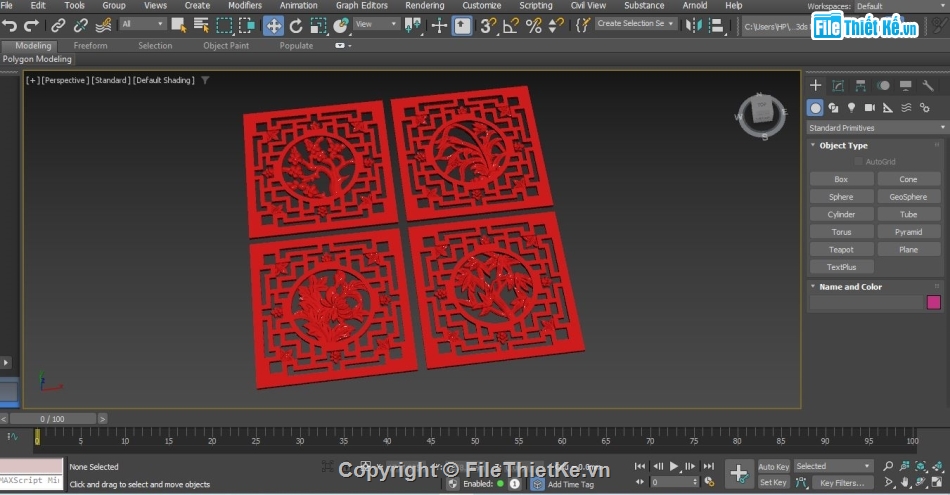The width and height of the screenshot is (950, 495).
Task: Click the Key Filters button
Action: [x=842, y=483]
